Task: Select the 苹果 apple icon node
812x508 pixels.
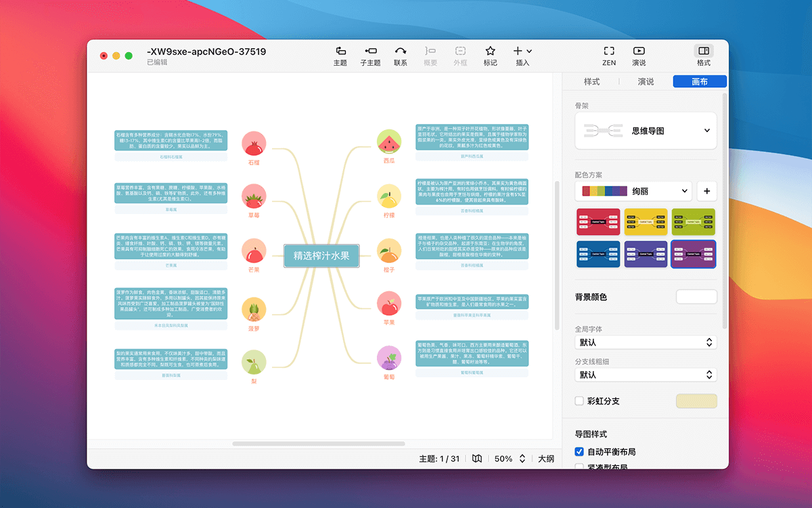Action: point(389,303)
